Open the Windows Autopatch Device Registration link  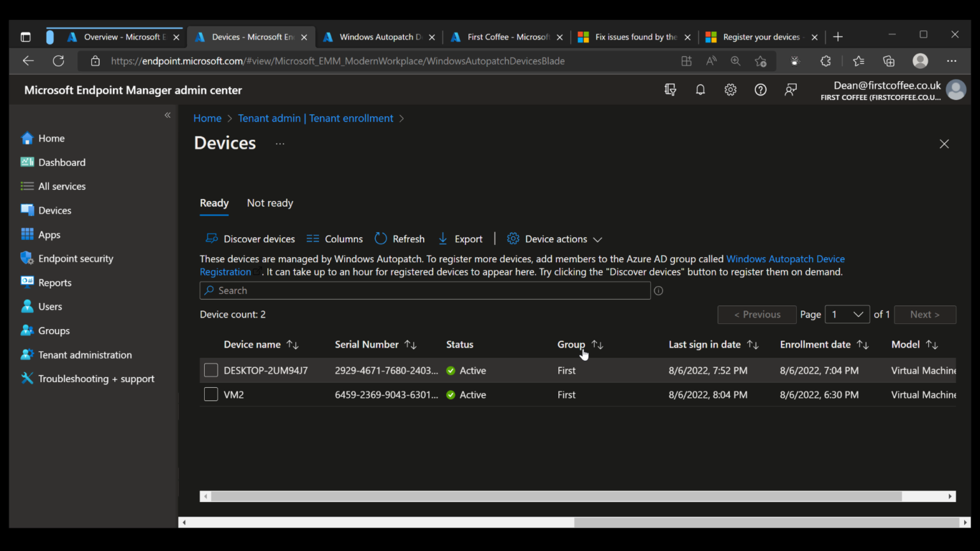[786, 259]
